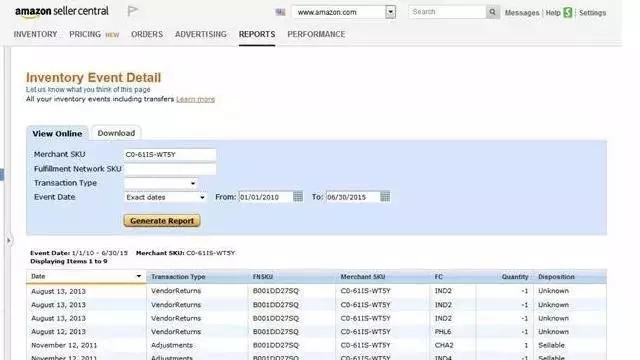Open the From date calendar icon

click(x=298, y=197)
